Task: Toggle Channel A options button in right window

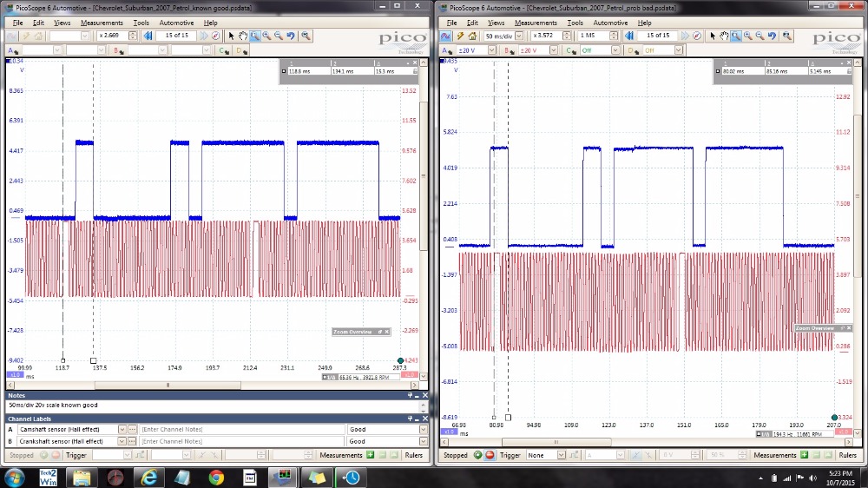Action: (448, 50)
